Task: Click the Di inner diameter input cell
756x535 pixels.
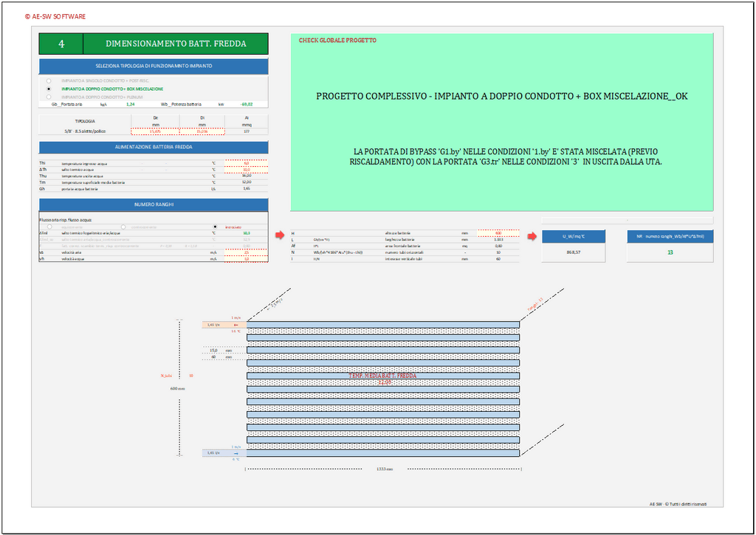Action: tap(202, 131)
